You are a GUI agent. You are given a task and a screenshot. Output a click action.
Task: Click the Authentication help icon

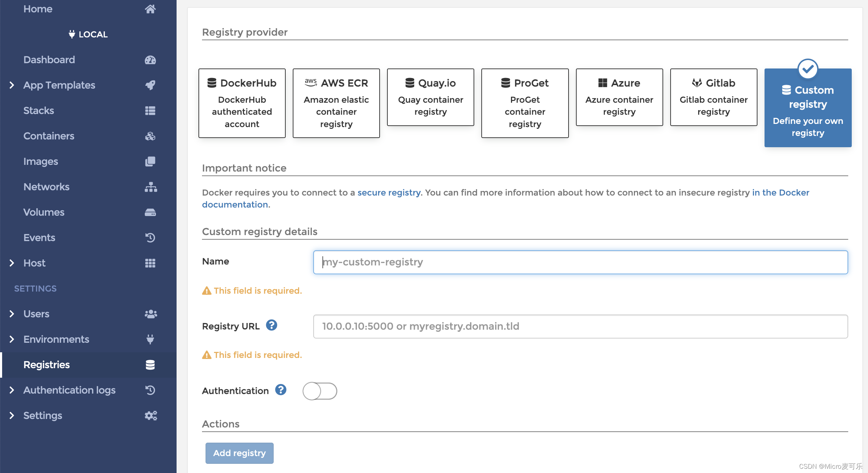tap(281, 390)
